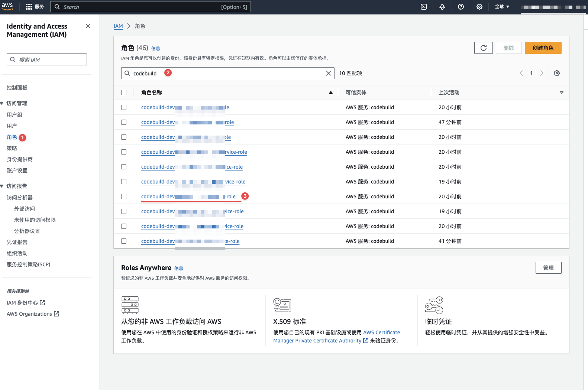The height and width of the screenshot is (390, 588).
Task: Go to previous results page
Action: pos(521,73)
